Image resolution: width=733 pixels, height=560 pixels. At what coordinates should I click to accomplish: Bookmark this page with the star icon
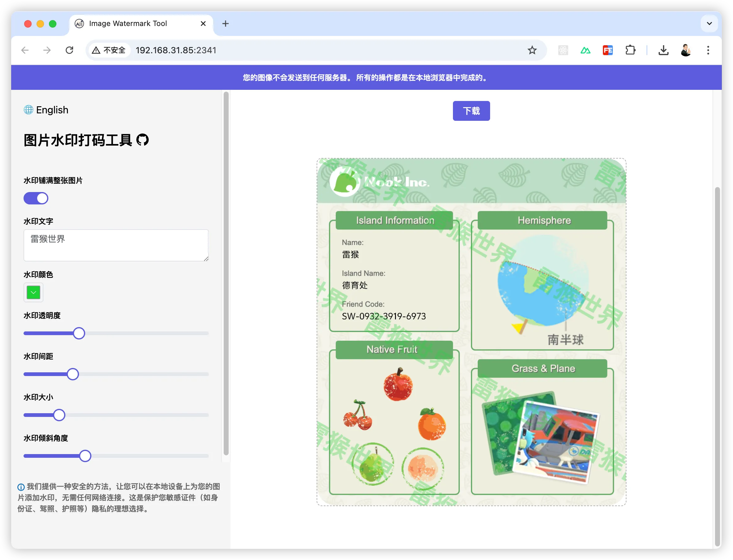(x=532, y=50)
